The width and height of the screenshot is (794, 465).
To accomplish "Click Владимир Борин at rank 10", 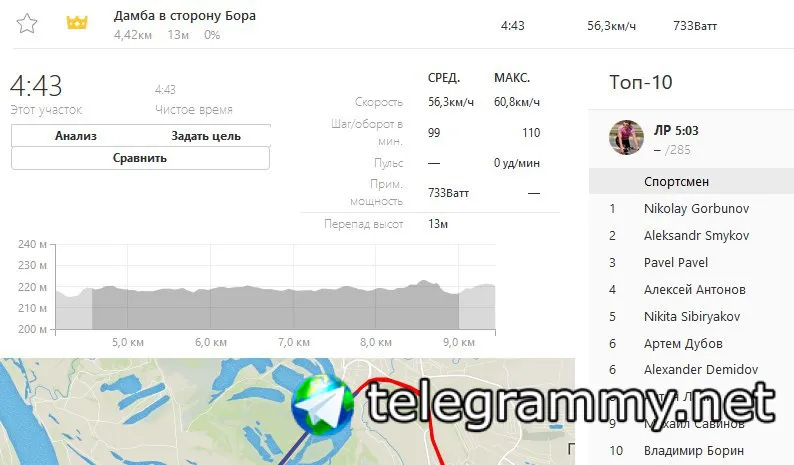I will pos(694,450).
